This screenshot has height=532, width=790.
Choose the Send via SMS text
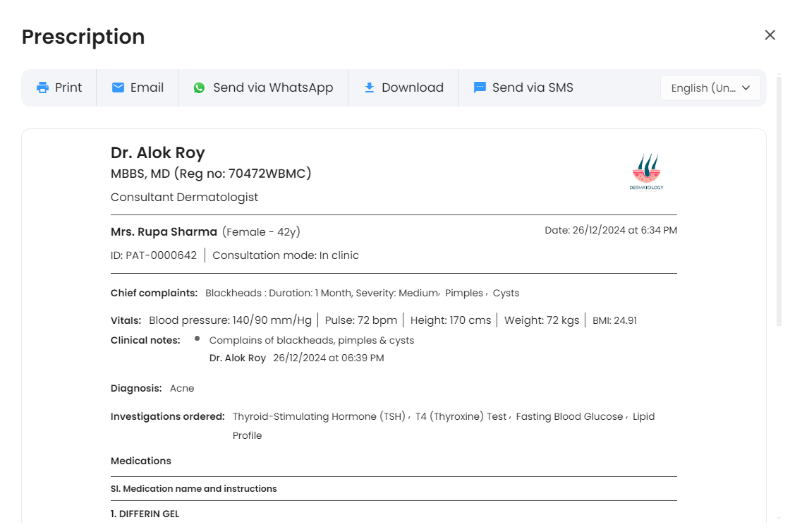[533, 87]
